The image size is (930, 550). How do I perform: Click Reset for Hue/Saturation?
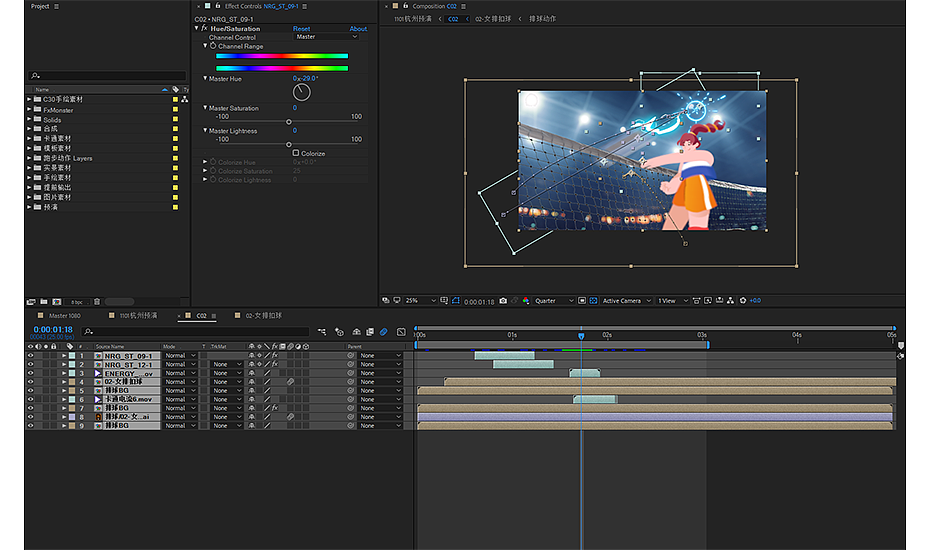tap(301, 28)
